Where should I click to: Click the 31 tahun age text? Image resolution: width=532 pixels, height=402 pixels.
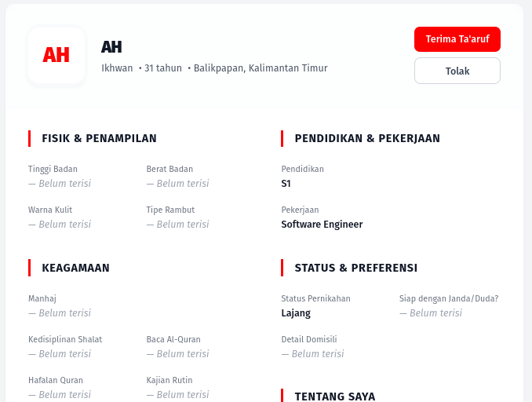(163, 68)
